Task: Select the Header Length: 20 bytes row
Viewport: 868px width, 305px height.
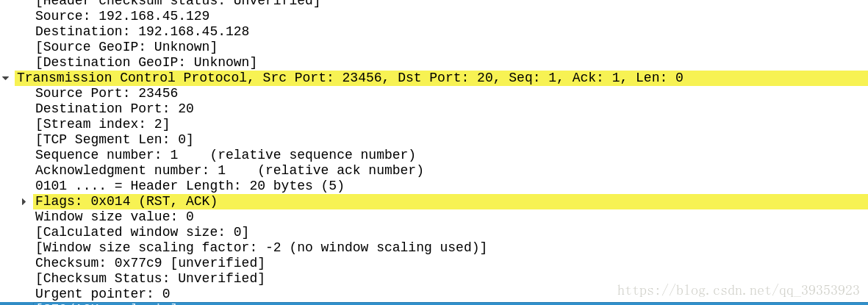Action: coord(190,186)
